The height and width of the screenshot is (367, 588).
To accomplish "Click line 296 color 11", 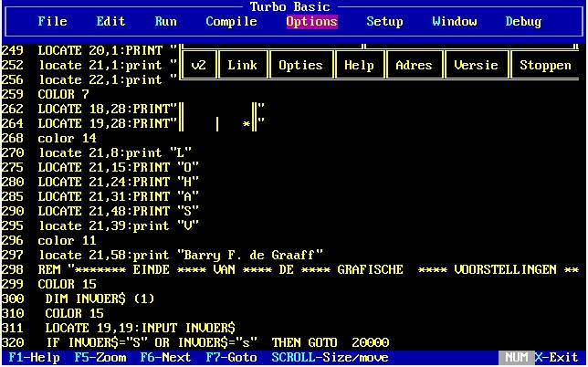I will 48,241.
